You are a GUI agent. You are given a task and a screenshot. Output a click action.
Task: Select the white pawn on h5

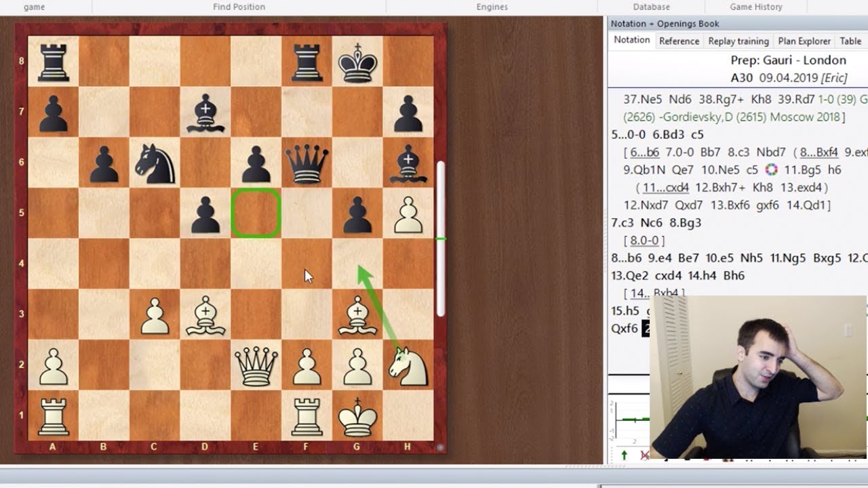click(x=408, y=214)
